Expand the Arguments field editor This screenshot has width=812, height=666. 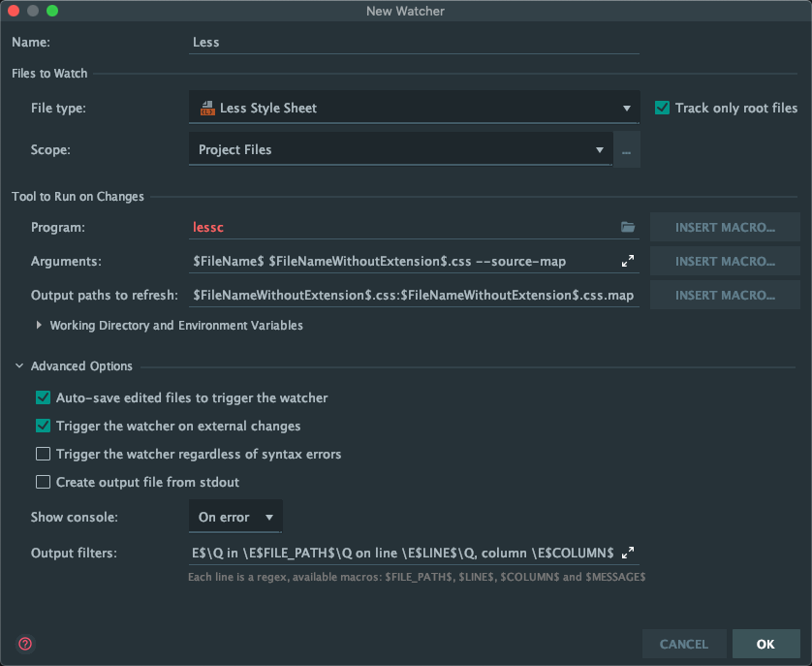pos(628,261)
